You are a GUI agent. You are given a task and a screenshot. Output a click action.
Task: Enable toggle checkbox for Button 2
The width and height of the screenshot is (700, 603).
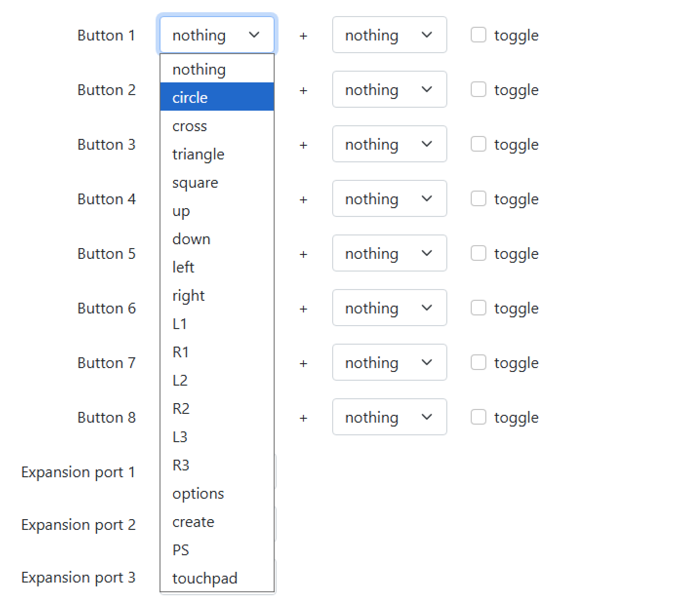(x=479, y=89)
